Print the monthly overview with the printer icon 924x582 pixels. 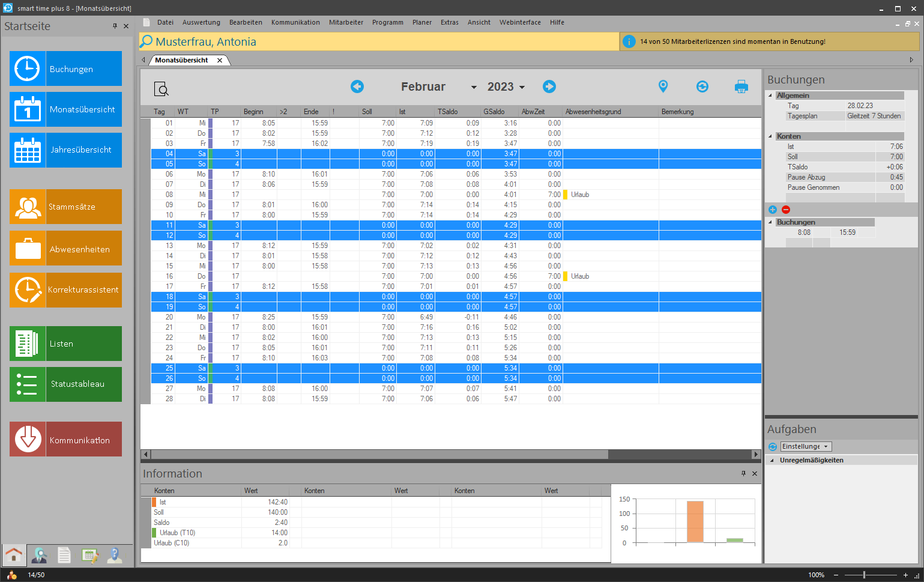pyautogui.click(x=741, y=86)
